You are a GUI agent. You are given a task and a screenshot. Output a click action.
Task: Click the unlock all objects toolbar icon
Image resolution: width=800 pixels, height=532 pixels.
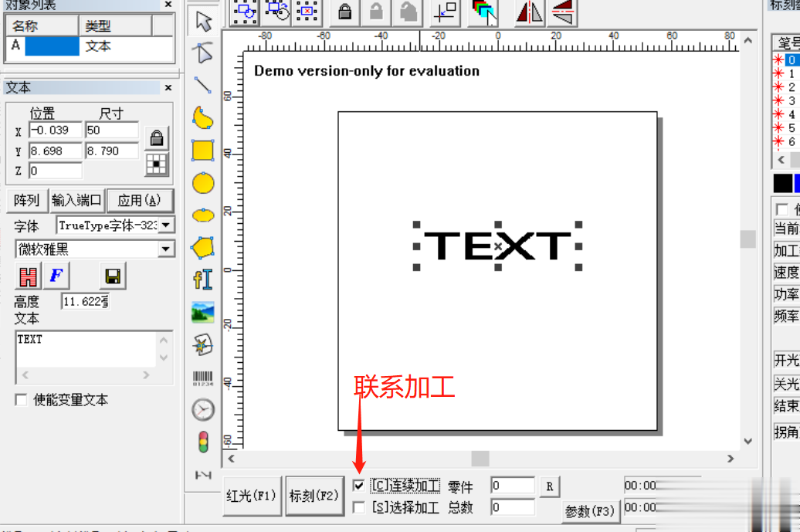408,12
